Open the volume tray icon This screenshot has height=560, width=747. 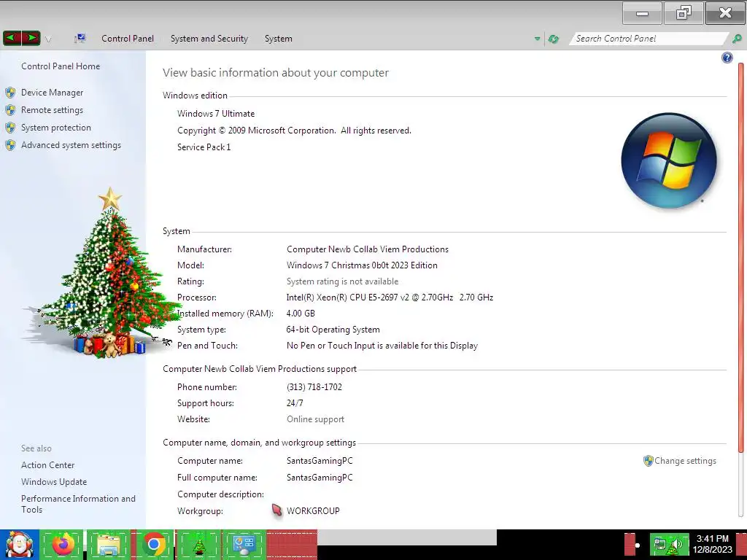(x=676, y=545)
